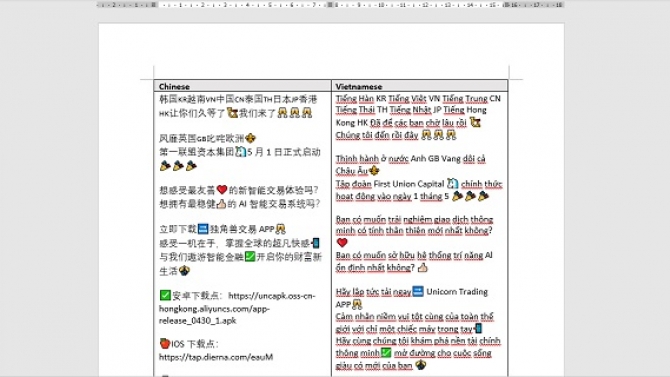Click line '与我们遨游智能金融 开启你的财富新'
This screenshot has height=377, width=670.
click(x=240, y=257)
